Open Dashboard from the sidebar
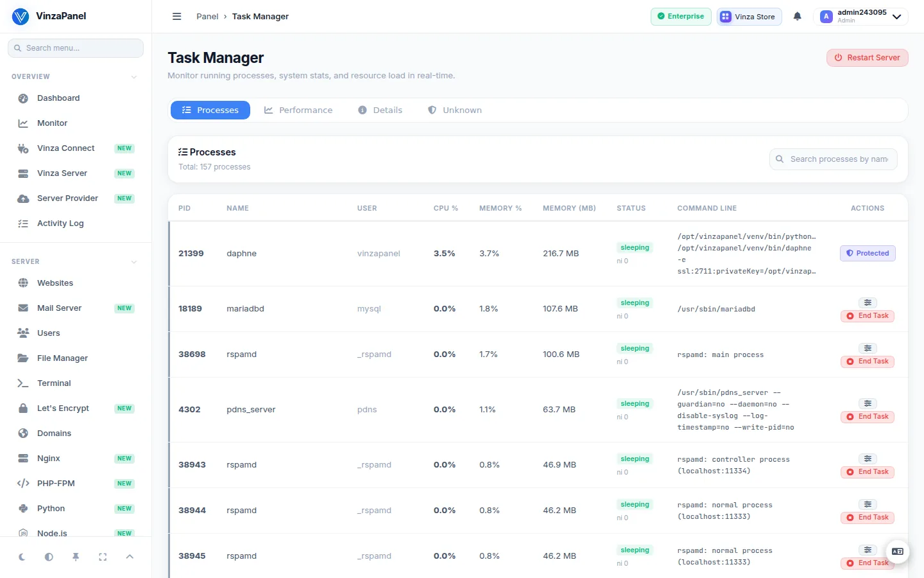This screenshot has height=578, width=924. coord(76,98)
